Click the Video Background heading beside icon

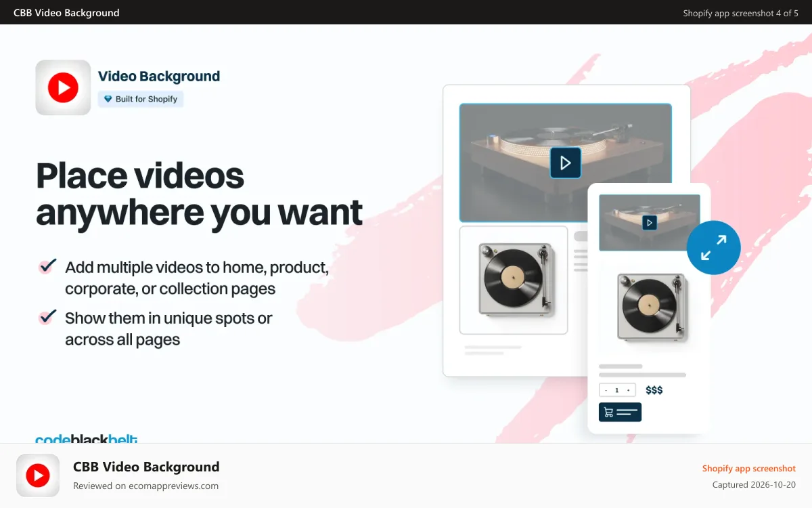[159, 77]
